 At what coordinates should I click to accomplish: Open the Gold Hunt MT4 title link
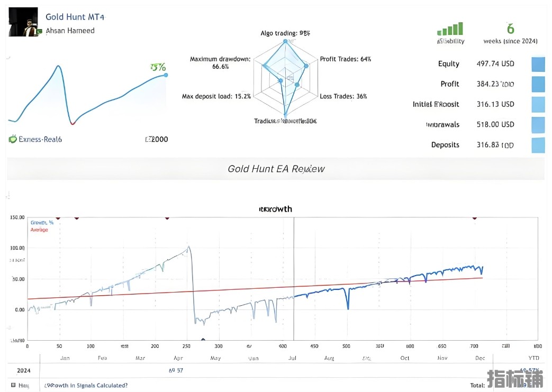[x=75, y=17]
